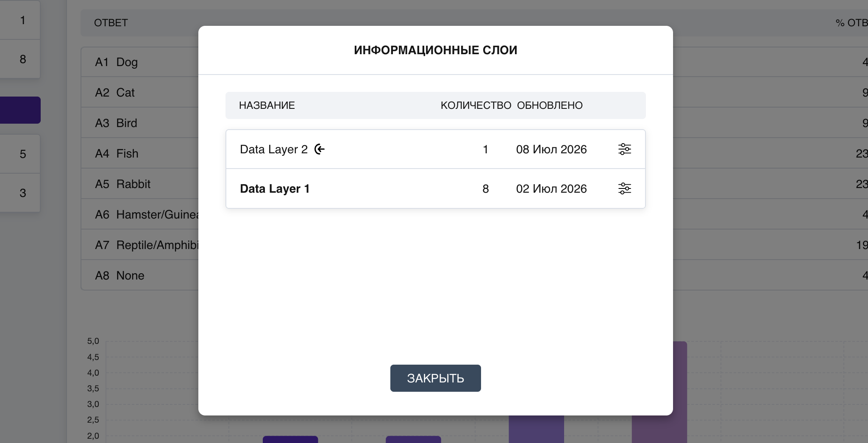The image size is (868, 443).
Task: Select the Data Layer 1 row
Action: 435,188
